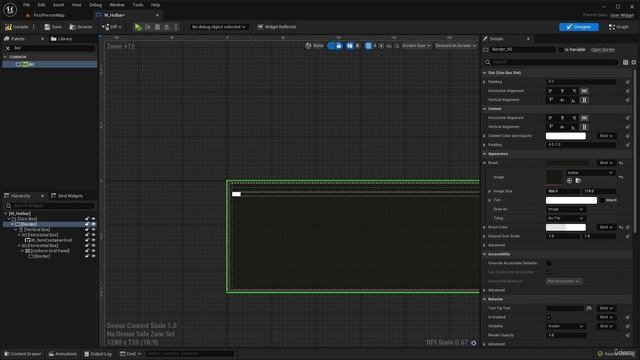The image size is (640, 360).
Task: Toggle lock icon on Uniform Grid Panel row
Action: (87, 251)
